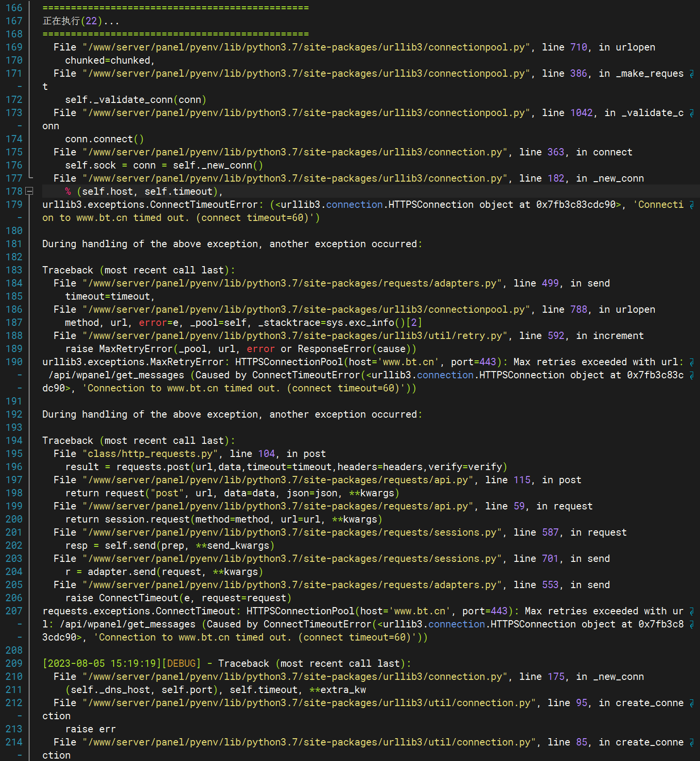Click "requests.exceptions.ConnectTimeout" text
The height and width of the screenshot is (761, 700).
pos(139,611)
